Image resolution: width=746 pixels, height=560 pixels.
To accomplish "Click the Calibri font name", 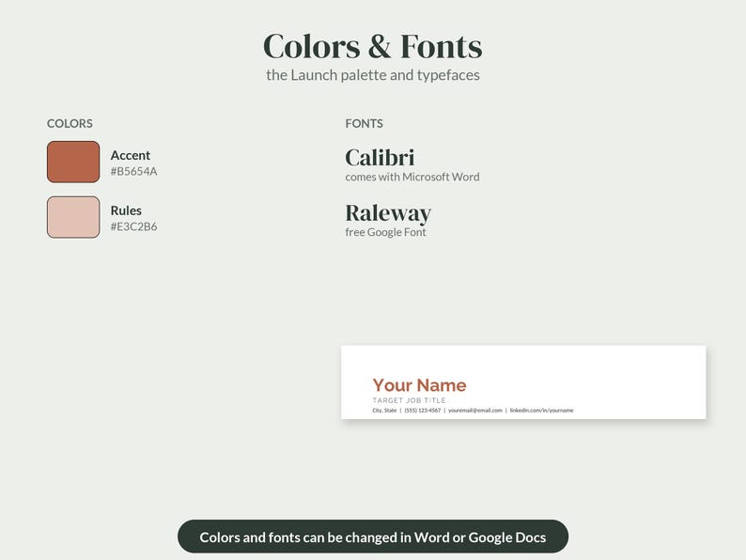I will point(380,158).
